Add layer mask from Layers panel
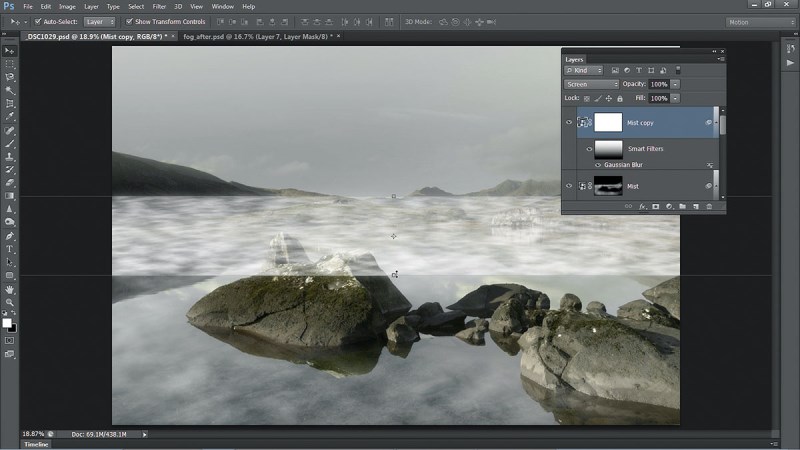Screen dimensions: 800x450 [x=656, y=207]
